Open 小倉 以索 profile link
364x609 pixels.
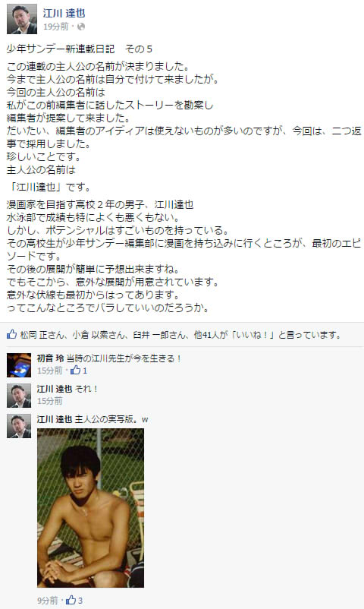point(89,334)
